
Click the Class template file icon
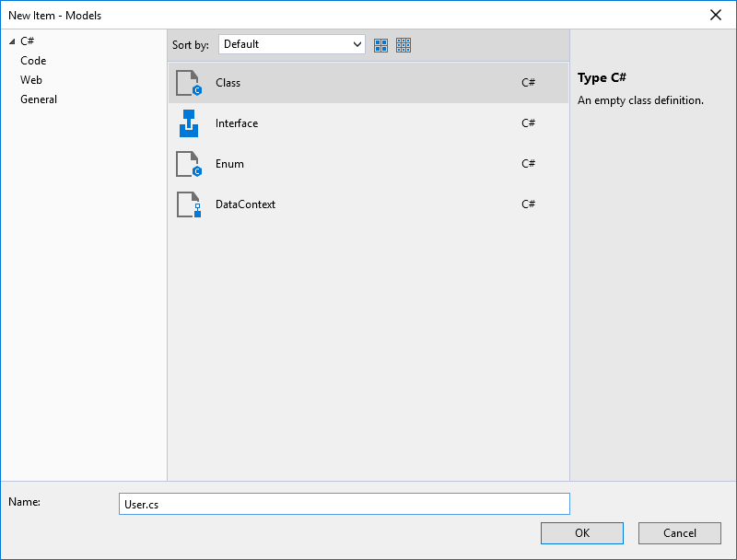(x=188, y=83)
